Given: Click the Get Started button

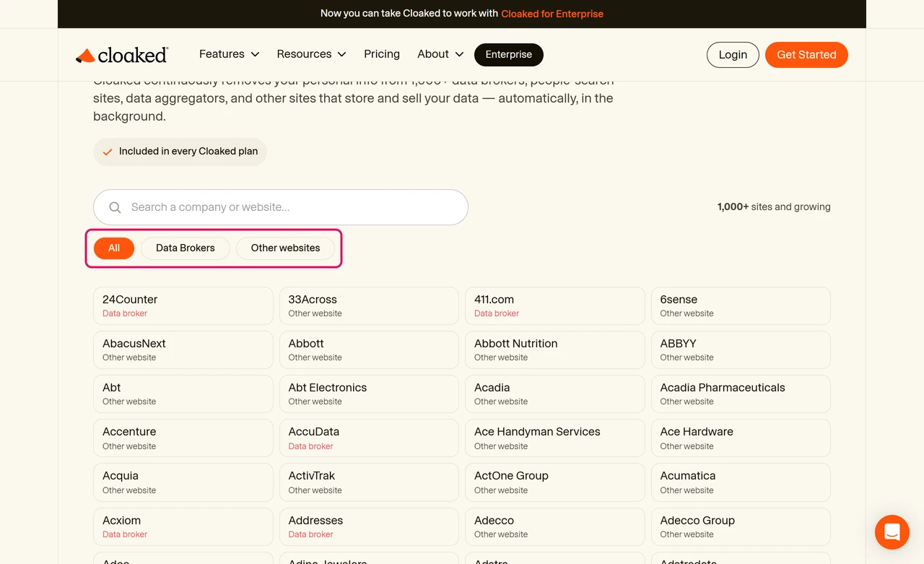Looking at the screenshot, I should (806, 55).
